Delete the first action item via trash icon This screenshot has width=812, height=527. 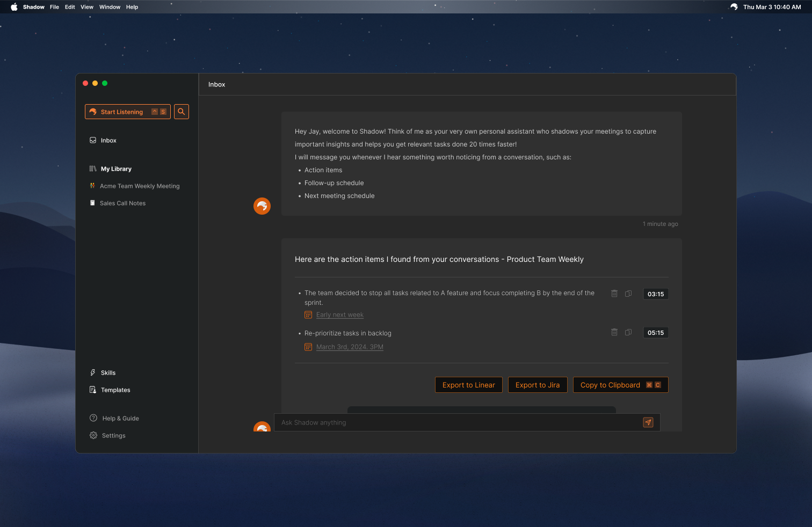(614, 294)
